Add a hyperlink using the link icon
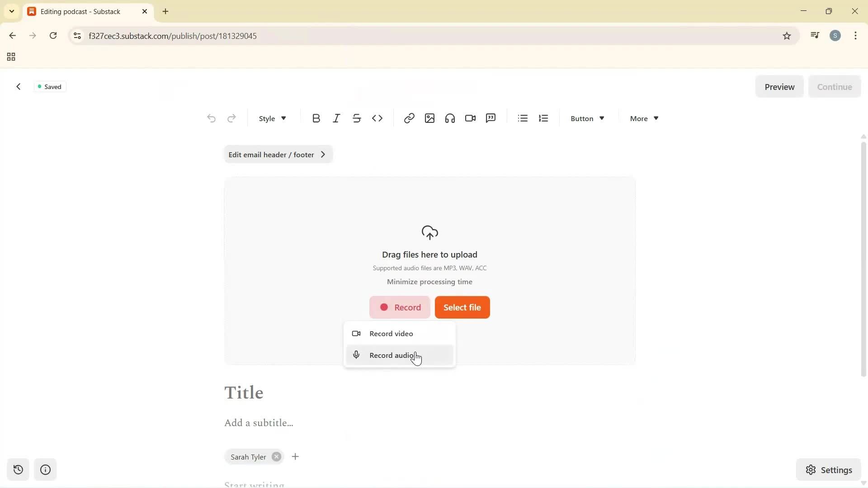Image resolution: width=868 pixels, height=488 pixels. point(409,118)
